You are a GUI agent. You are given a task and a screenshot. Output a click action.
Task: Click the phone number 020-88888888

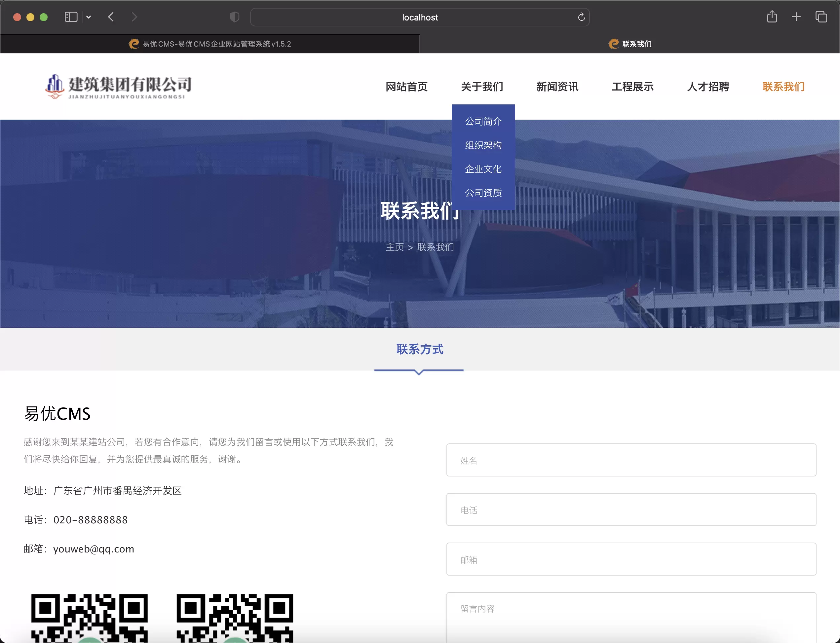click(x=90, y=520)
